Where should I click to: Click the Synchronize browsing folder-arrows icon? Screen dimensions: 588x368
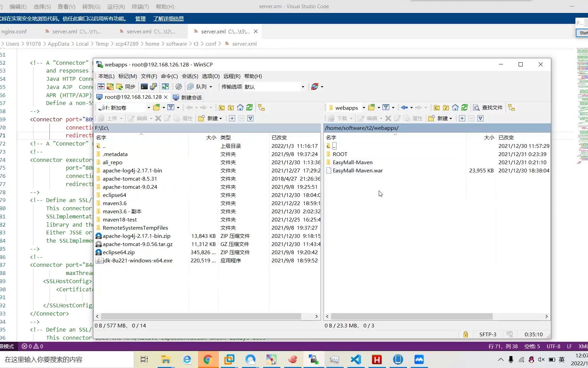click(x=110, y=87)
